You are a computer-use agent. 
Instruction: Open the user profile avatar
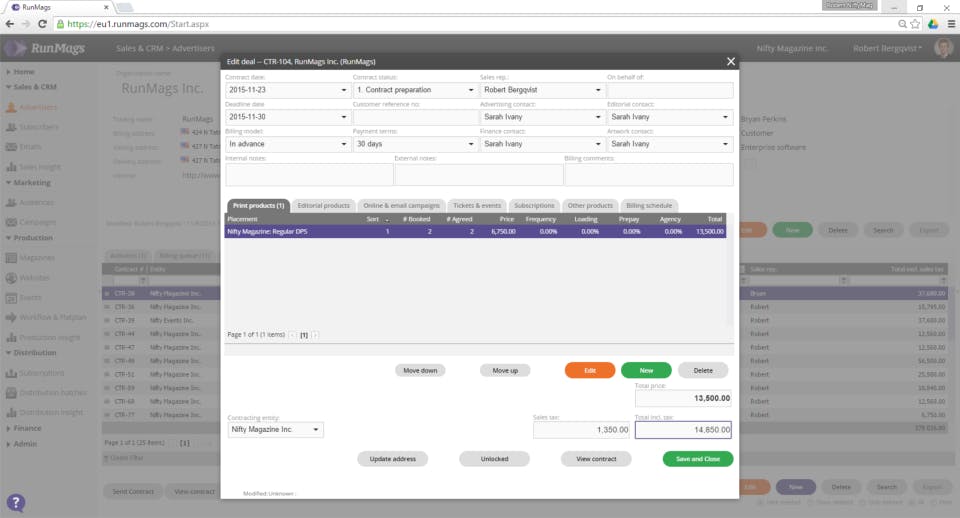pos(943,48)
